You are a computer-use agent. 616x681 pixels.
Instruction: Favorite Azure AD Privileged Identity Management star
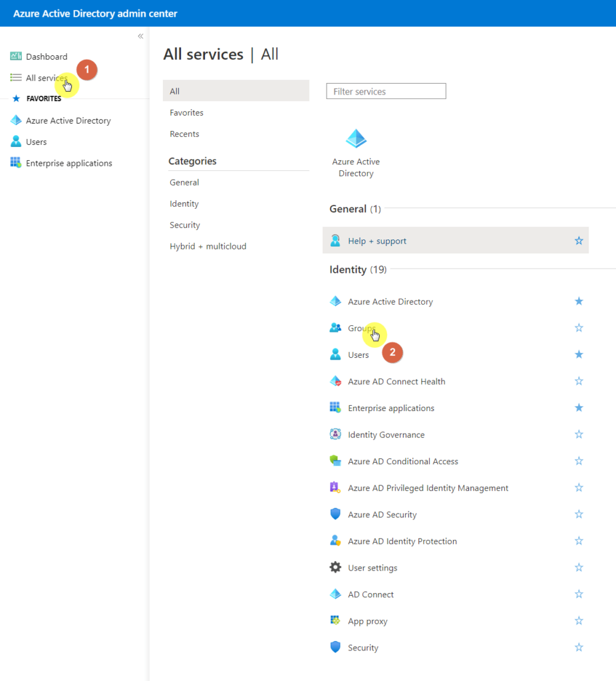tap(579, 487)
